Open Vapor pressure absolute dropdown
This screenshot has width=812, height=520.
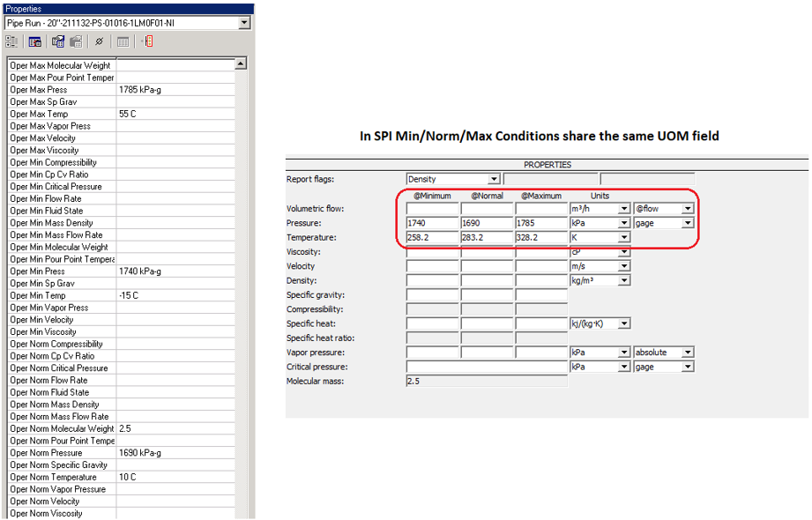point(688,353)
